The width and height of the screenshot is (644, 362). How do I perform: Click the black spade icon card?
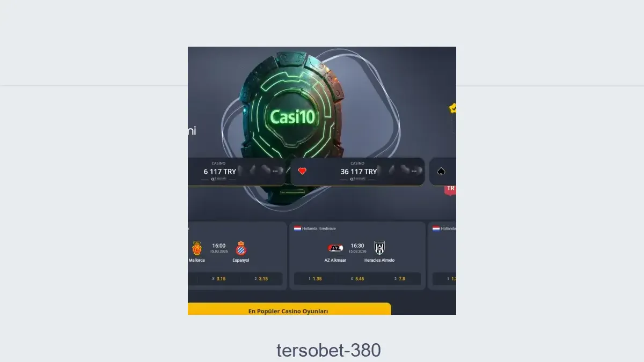pos(441,171)
